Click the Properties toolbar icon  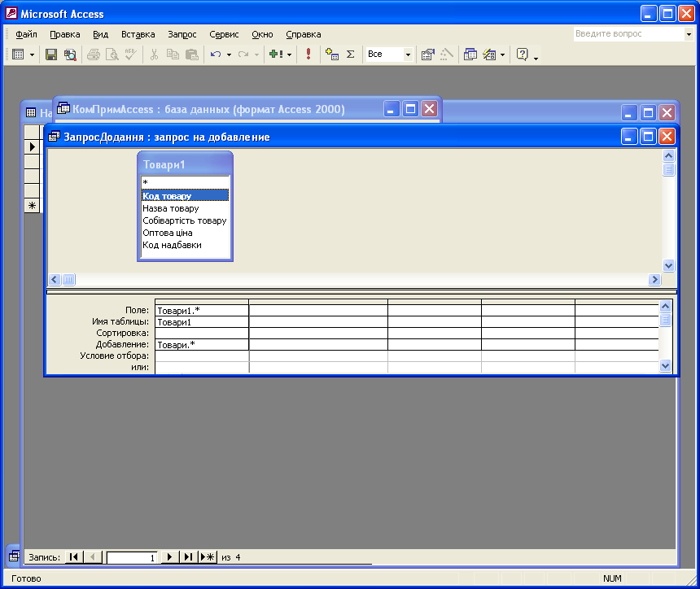click(427, 55)
